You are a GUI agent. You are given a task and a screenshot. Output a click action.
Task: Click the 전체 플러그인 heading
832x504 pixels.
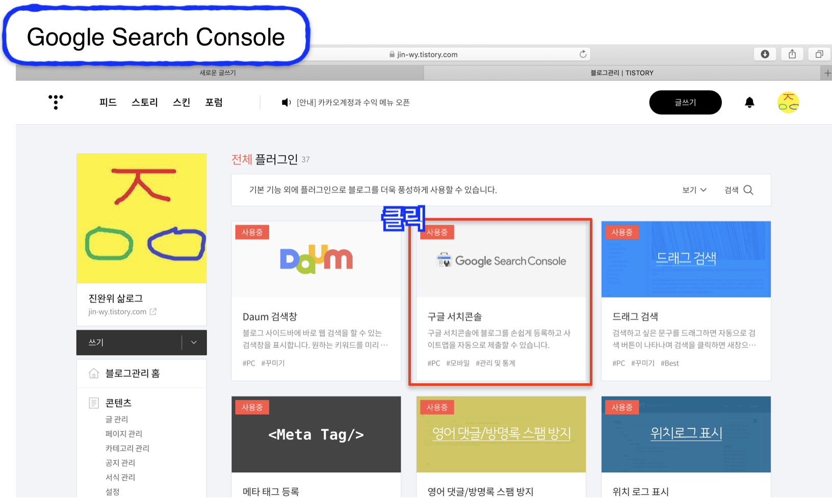pyautogui.click(x=265, y=160)
